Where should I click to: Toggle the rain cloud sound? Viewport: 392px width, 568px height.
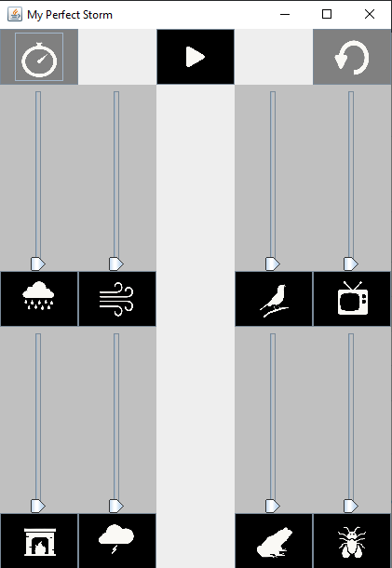click(39, 299)
